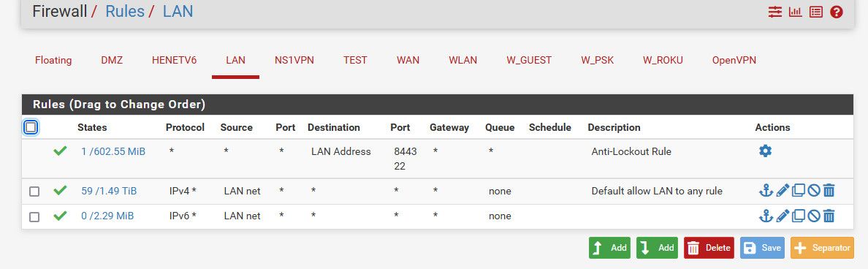This screenshot has height=269, width=868.
Task: Check the IPv4 LAN net rule checkbox
Action: (34, 192)
